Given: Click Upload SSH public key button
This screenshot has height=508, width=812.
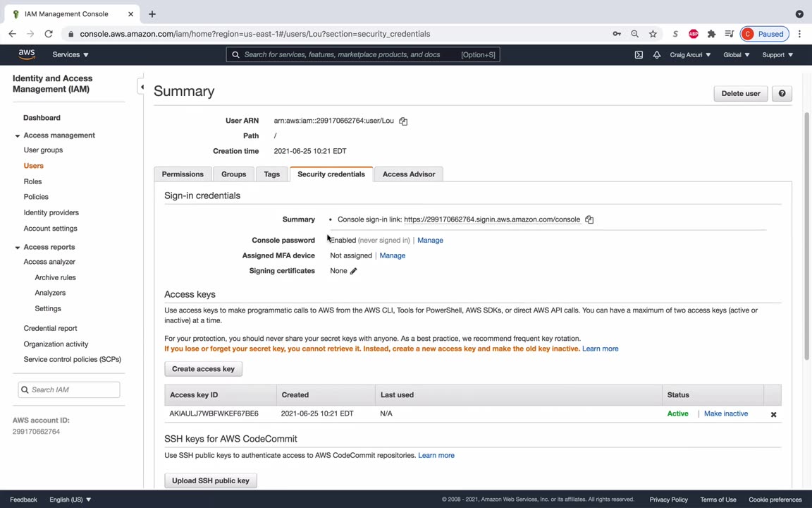Looking at the screenshot, I should click(x=211, y=480).
